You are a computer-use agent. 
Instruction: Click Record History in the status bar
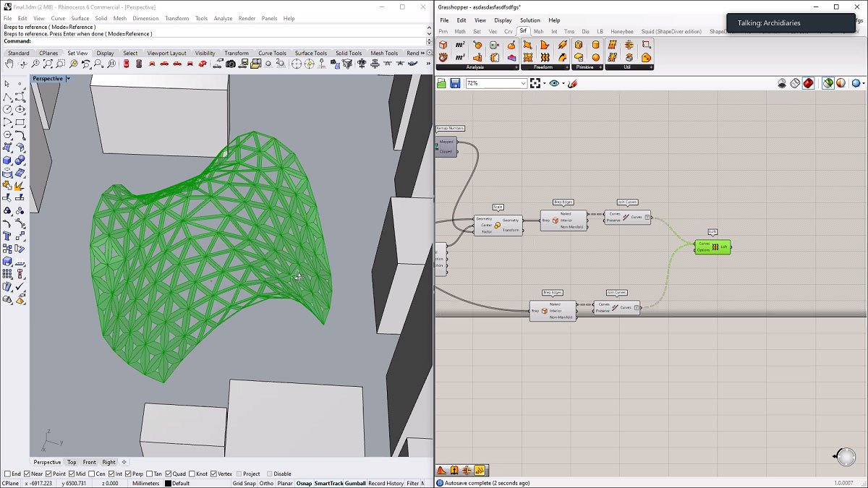tap(386, 483)
